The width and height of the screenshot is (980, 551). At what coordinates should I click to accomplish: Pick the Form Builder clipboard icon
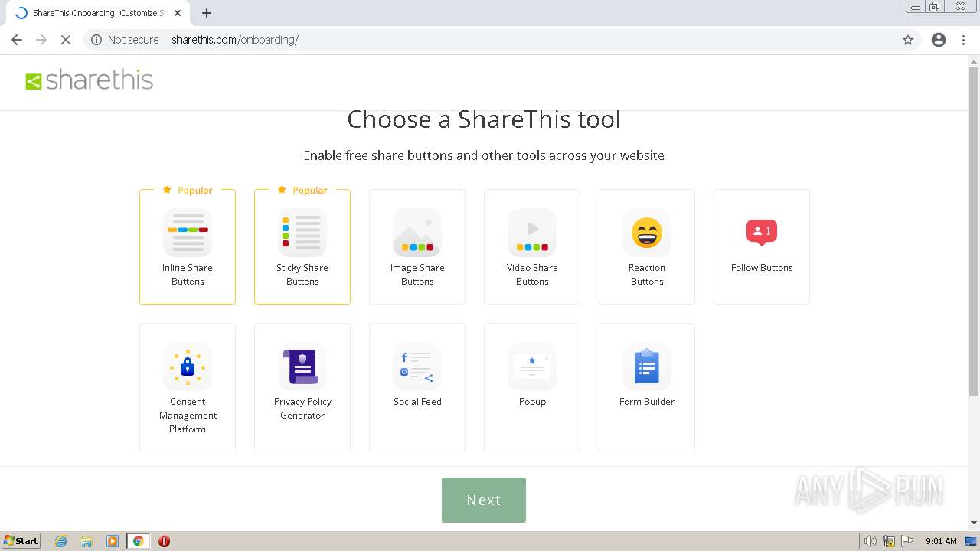coord(647,367)
